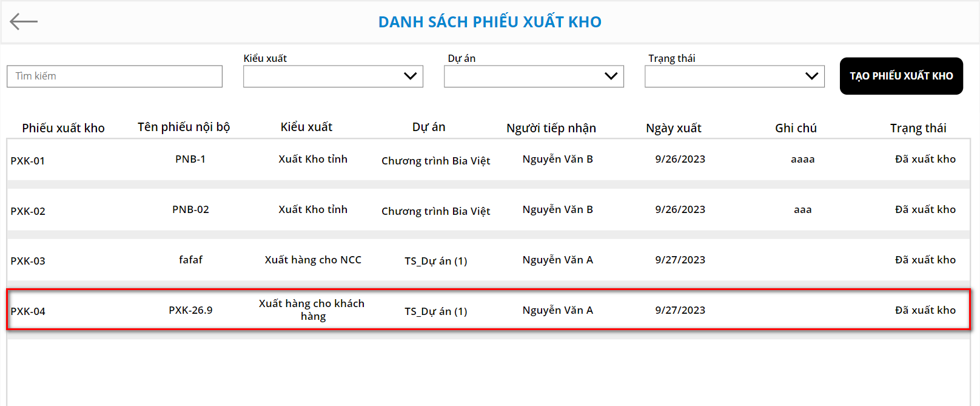Click date 9/27/2023 in PXK-03 row
Screen dimensions: 980x406
pyautogui.click(x=680, y=260)
